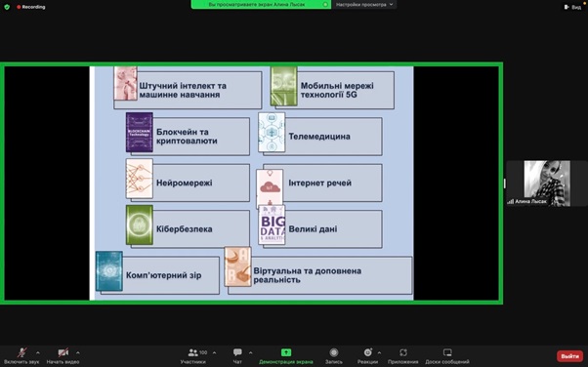Click the Запись record icon
The height and width of the screenshot is (367, 588).
point(334,352)
